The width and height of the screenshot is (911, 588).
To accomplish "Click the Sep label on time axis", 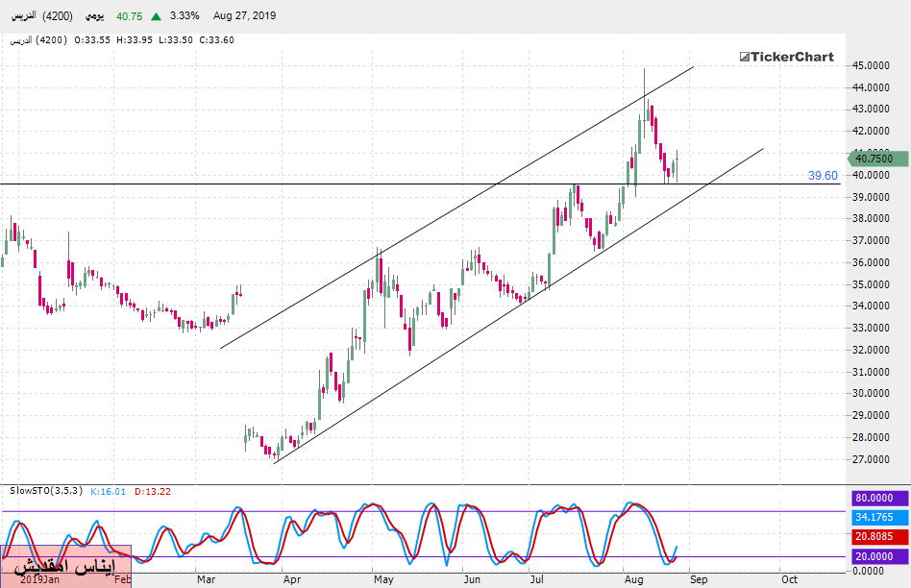I will pyautogui.click(x=699, y=579).
